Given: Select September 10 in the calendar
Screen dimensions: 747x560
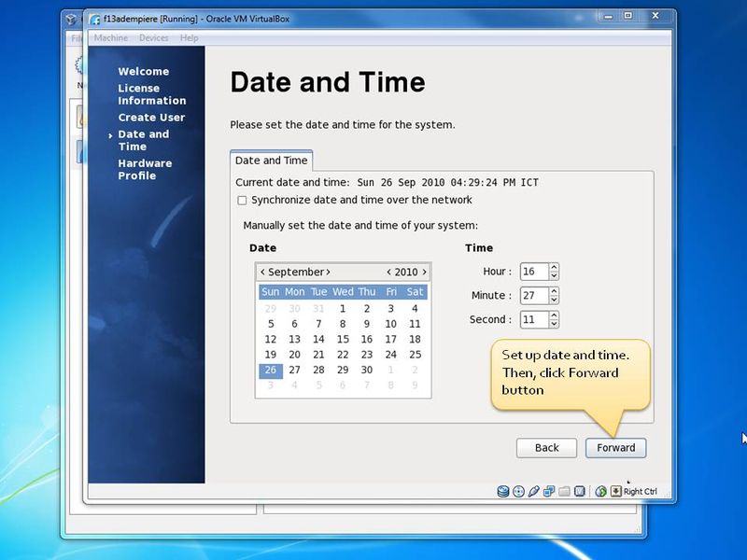Looking at the screenshot, I should tap(390, 324).
